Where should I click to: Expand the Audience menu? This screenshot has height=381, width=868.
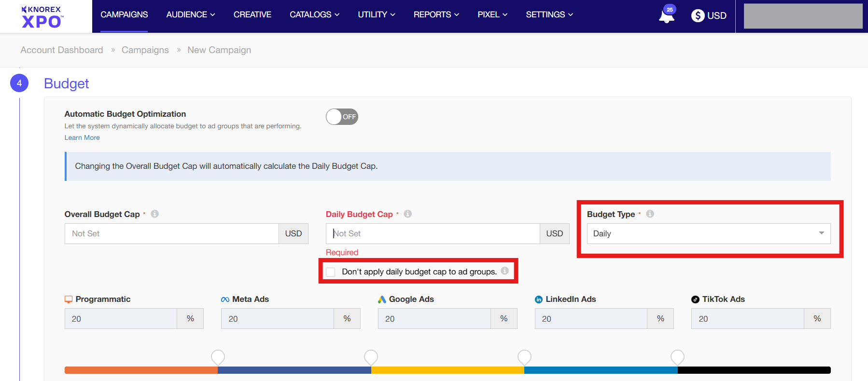coord(190,14)
